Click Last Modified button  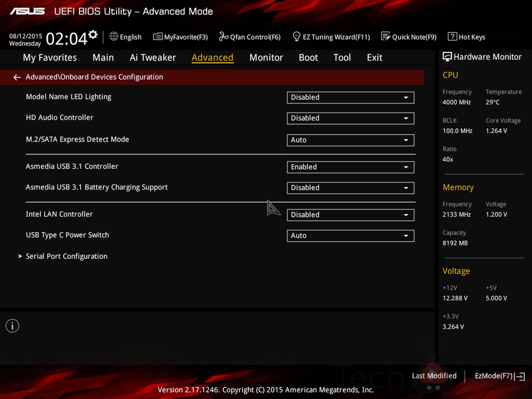point(434,376)
